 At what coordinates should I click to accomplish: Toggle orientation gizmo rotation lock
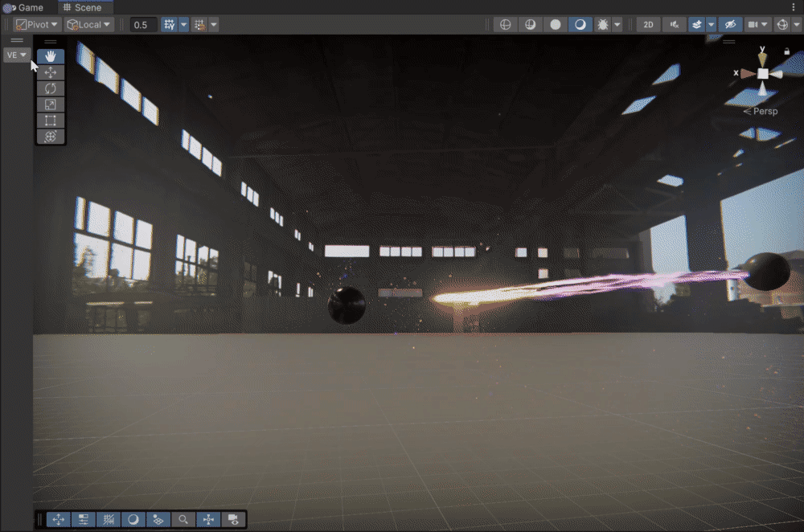(786, 51)
